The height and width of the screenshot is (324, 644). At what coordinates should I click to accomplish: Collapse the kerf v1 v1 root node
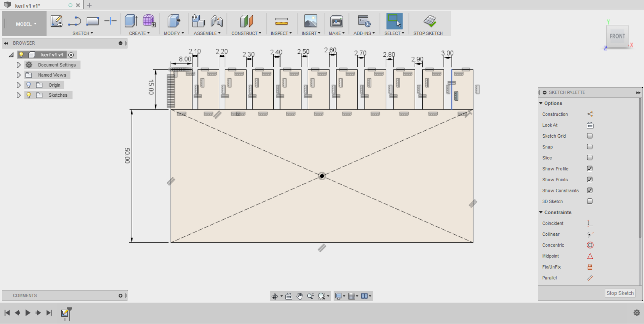(x=11, y=55)
